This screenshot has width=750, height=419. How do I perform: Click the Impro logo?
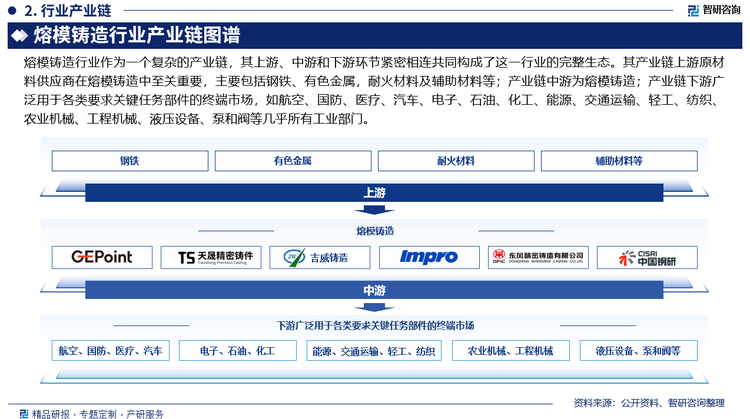pos(429,257)
